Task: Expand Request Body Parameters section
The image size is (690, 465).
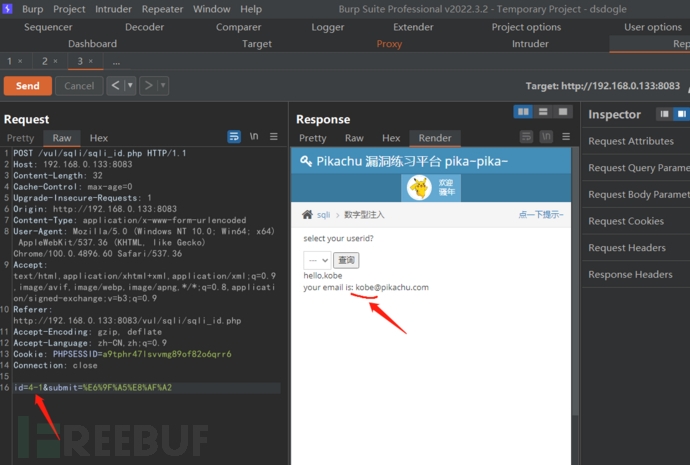Action: (x=636, y=194)
